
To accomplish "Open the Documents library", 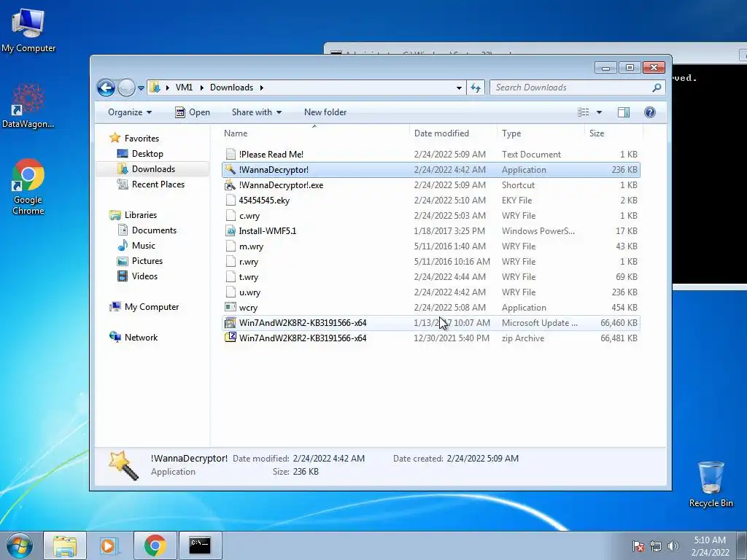I will click(x=154, y=230).
